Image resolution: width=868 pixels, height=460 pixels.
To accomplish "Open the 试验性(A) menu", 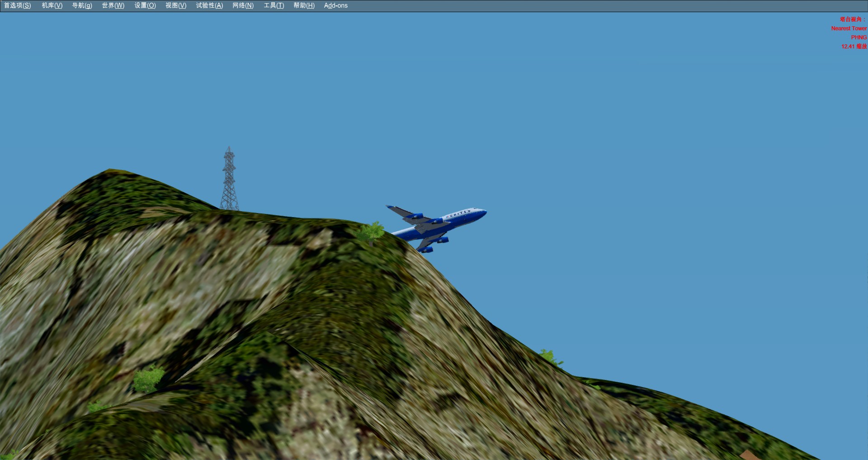I will [x=209, y=5].
